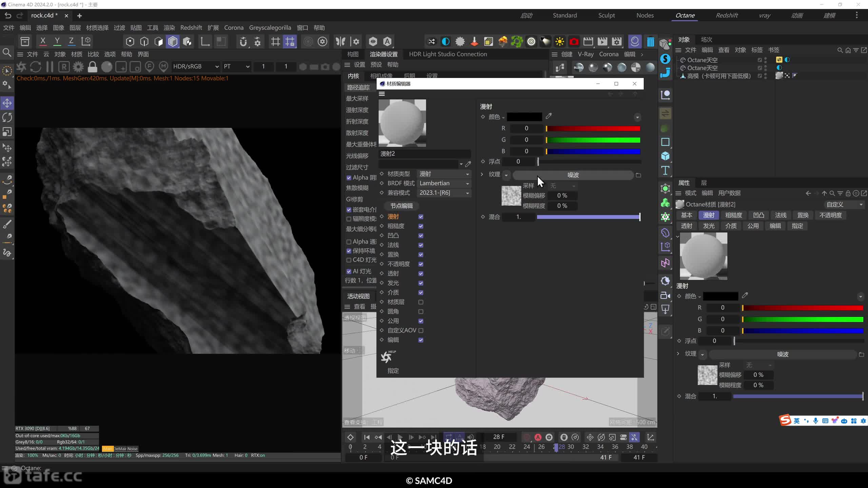Toggle the 粗糙度 channel checkbox
868x488 pixels.
[x=421, y=226]
